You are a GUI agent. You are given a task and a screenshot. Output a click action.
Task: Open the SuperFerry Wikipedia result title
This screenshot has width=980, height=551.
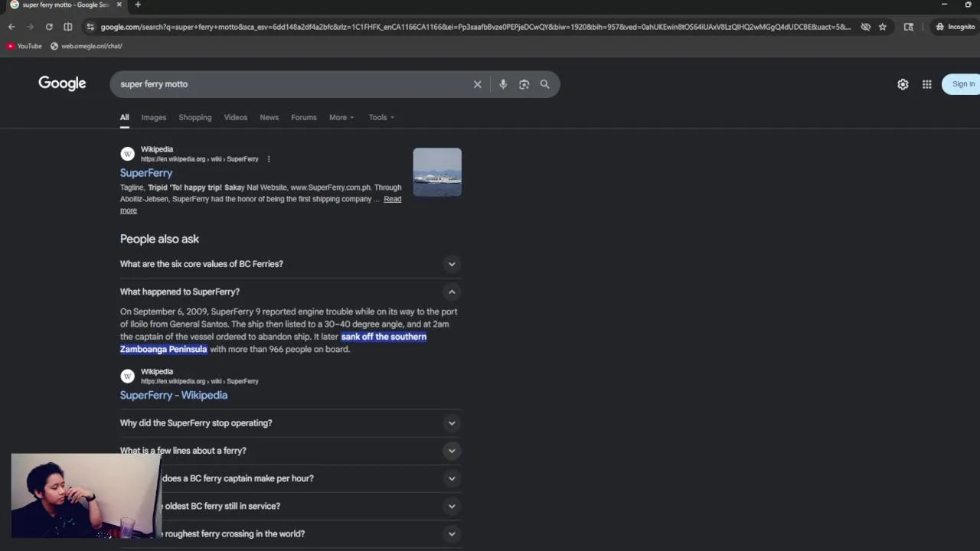tap(146, 173)
